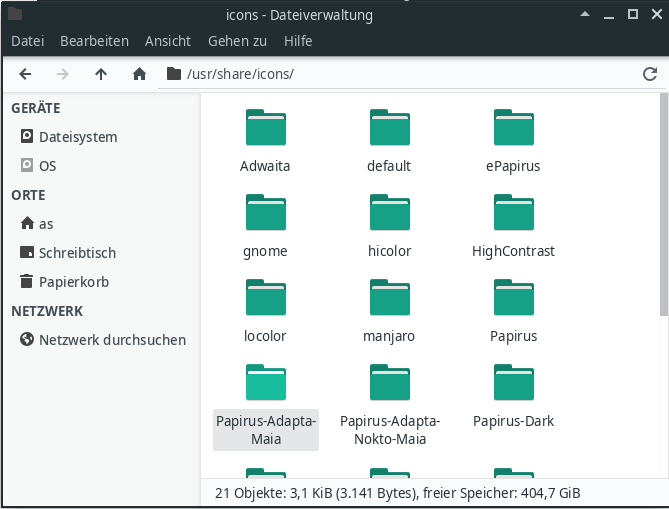This screenshot has height=509, width=669.
Task: Go to parent folder with up arrow
Action: click(101, 74)
